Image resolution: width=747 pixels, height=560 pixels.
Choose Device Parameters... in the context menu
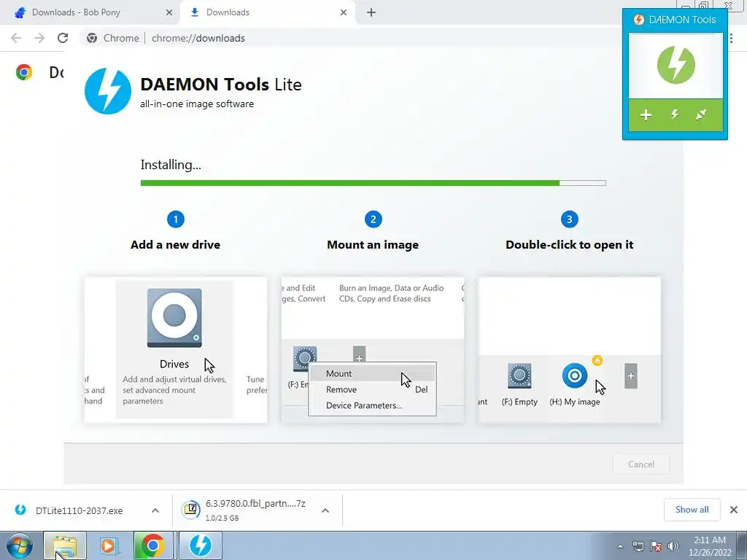[373, 405]
